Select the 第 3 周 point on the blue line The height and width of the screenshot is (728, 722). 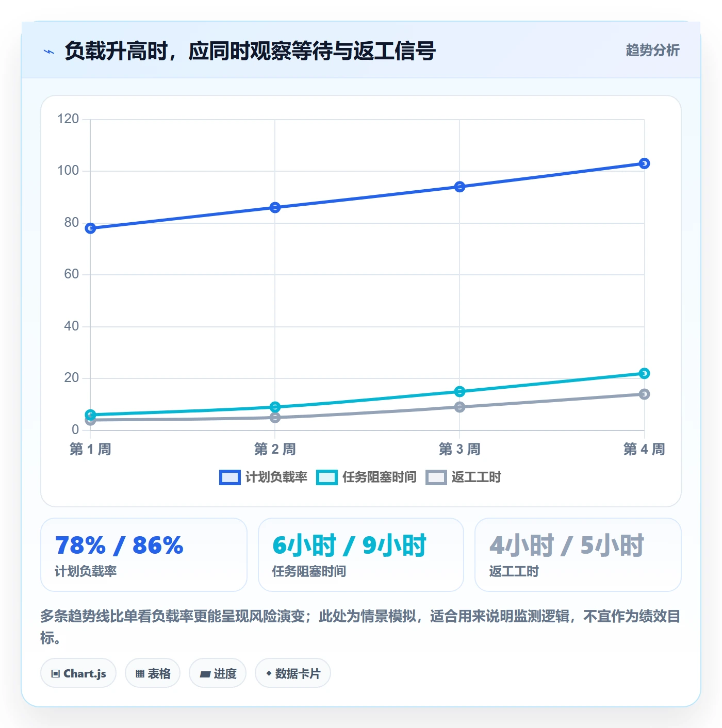(x=460, y=187)
